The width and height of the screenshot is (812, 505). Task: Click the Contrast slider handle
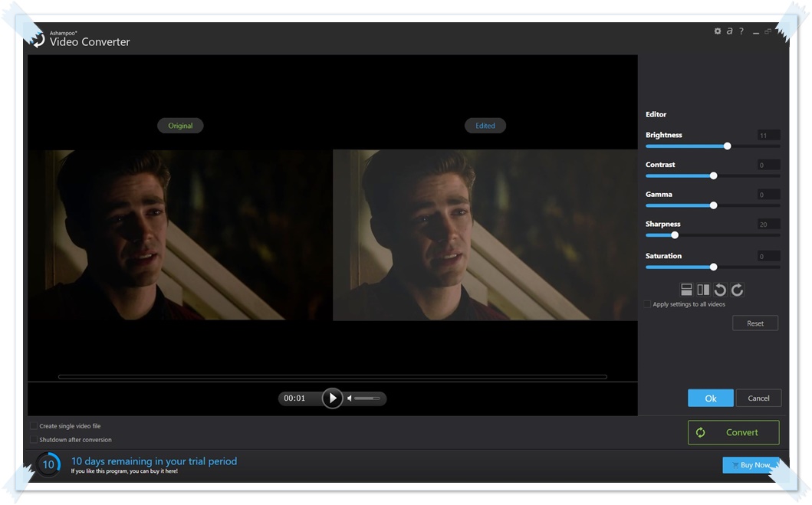[714, 176]
